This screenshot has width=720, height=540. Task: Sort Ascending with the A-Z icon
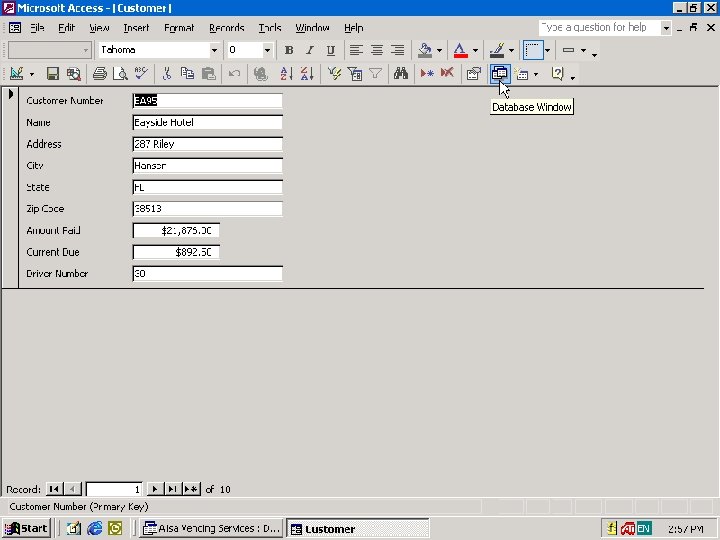click(286, 73)
